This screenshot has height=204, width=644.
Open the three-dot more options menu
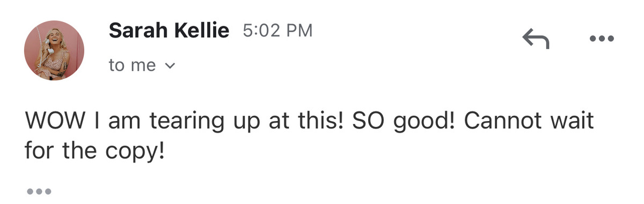click(x=601, y=39)
